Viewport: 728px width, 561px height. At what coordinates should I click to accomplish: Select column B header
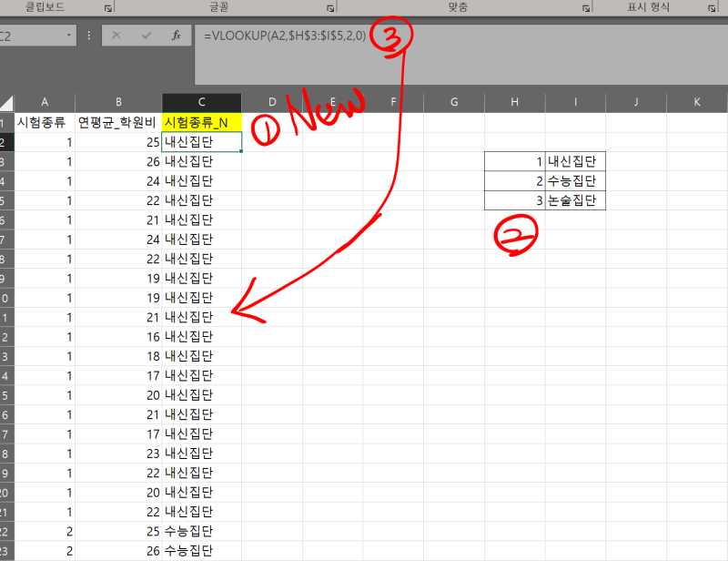pyautogui.click(x=118, y=102)
